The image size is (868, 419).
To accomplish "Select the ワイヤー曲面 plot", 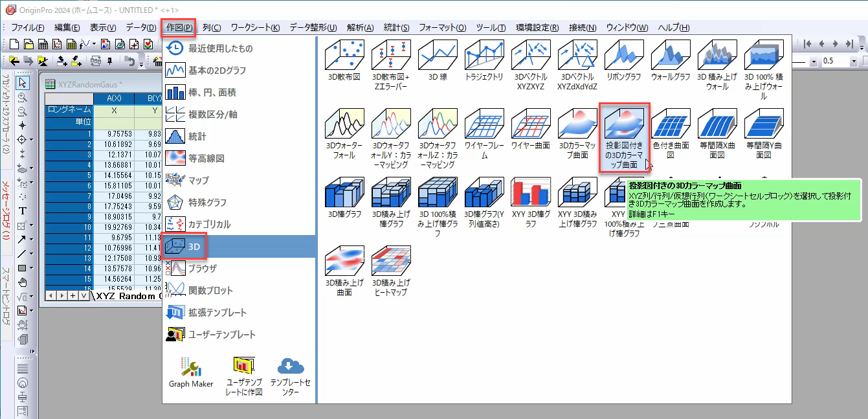I will [x=531, y=130].
